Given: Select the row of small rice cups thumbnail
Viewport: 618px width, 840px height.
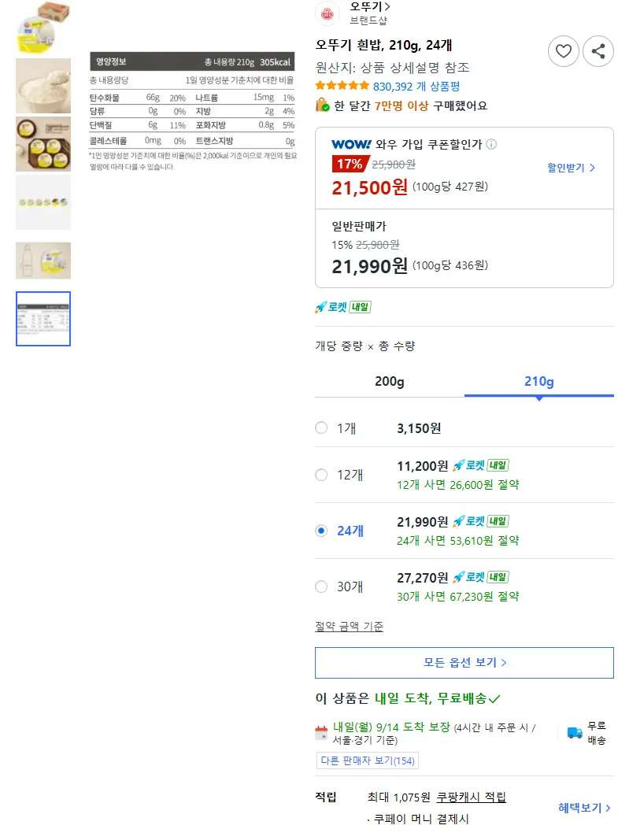Looking at the screenshot, I should 43,202.
